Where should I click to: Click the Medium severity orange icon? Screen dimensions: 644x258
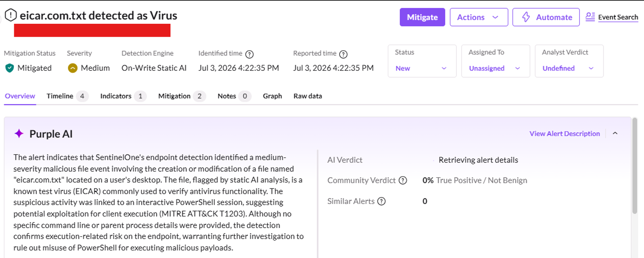click(73, 68)
